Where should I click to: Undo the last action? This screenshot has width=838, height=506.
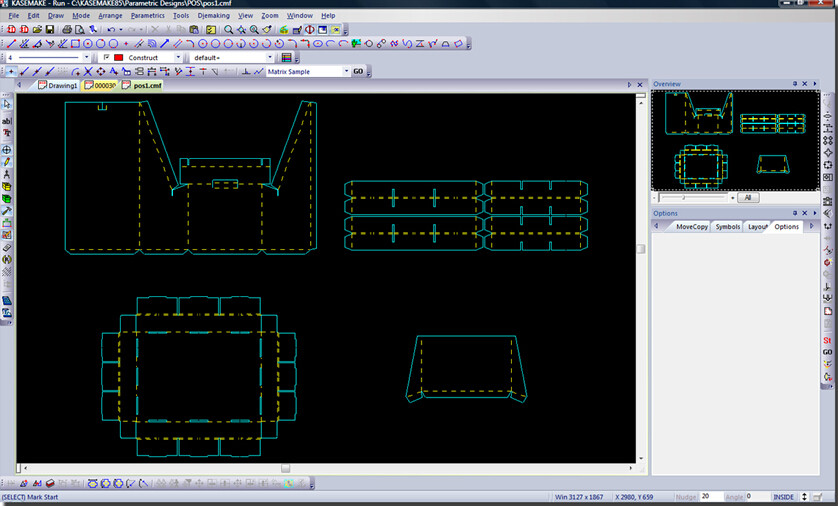[111, 29]
